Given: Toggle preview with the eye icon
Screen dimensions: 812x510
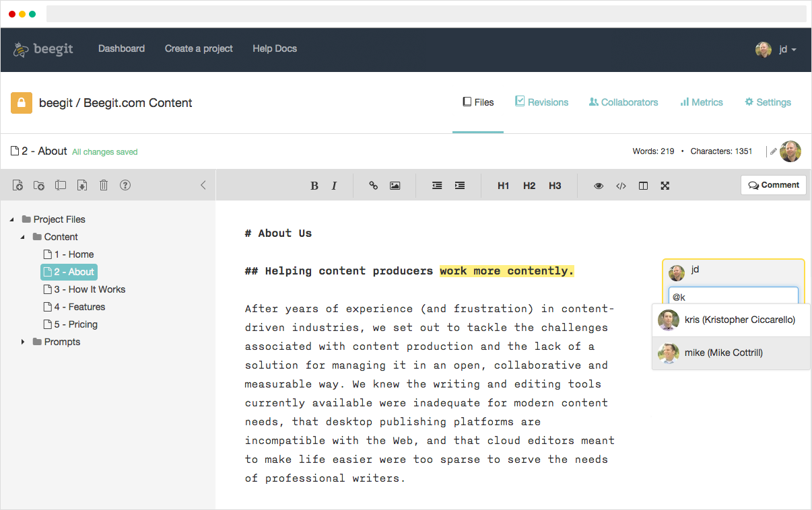Looking at the screenshot, I should coord(599,186).
